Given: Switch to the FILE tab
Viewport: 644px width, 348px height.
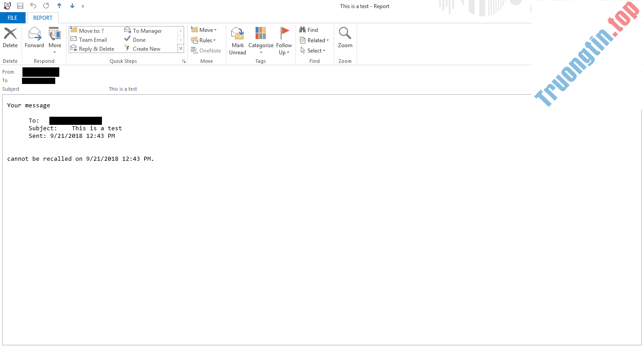Looking at the screenshot, I should click(x=13, y=18).
